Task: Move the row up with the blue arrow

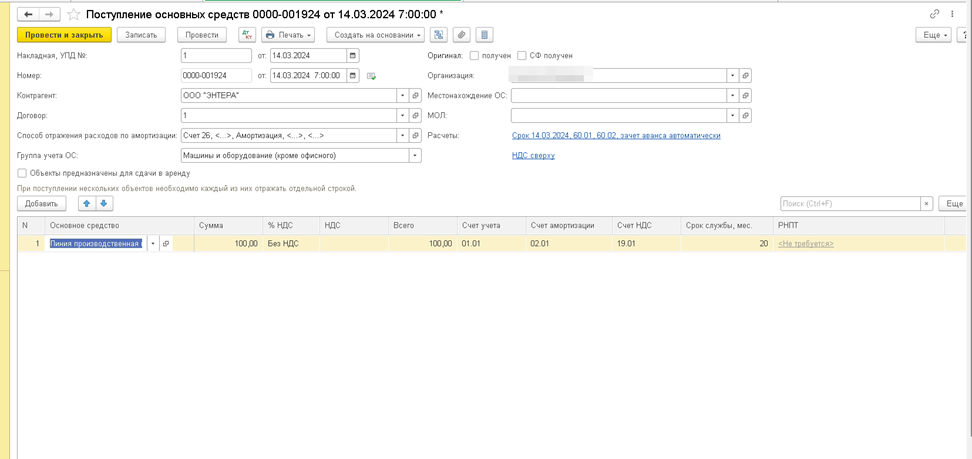Action: [x=87, y=203]
